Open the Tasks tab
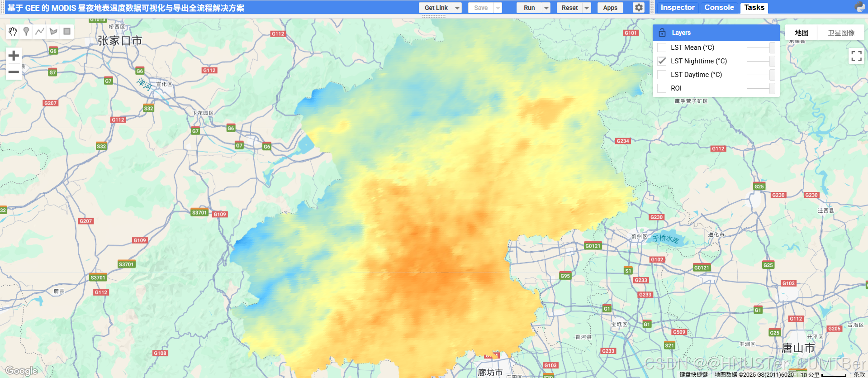 click(754, 8)
